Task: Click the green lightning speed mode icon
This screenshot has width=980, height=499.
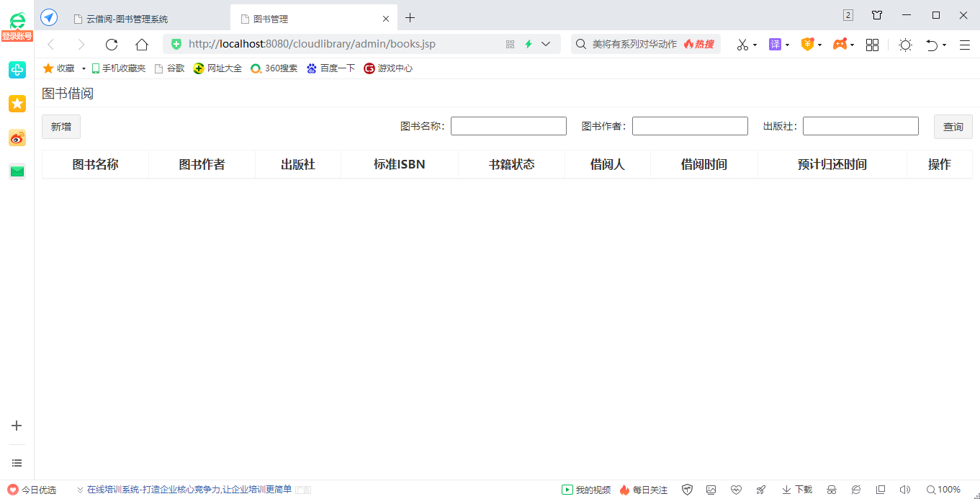Action: pos(528,44)
